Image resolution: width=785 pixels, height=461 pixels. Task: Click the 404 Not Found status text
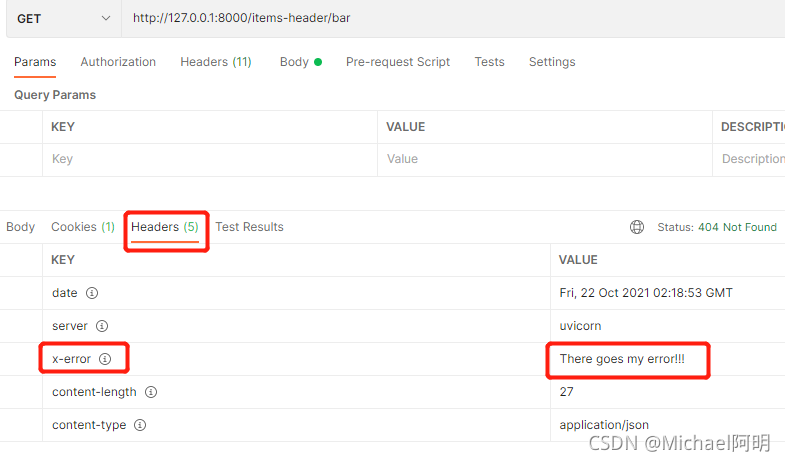pyautogui.click(x=737, y=227)
